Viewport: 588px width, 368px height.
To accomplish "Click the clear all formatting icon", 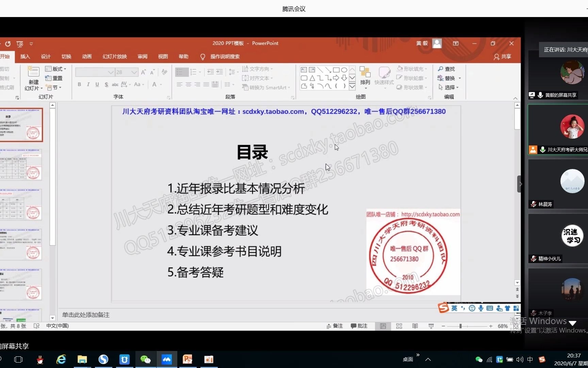I will coord(164,72).
